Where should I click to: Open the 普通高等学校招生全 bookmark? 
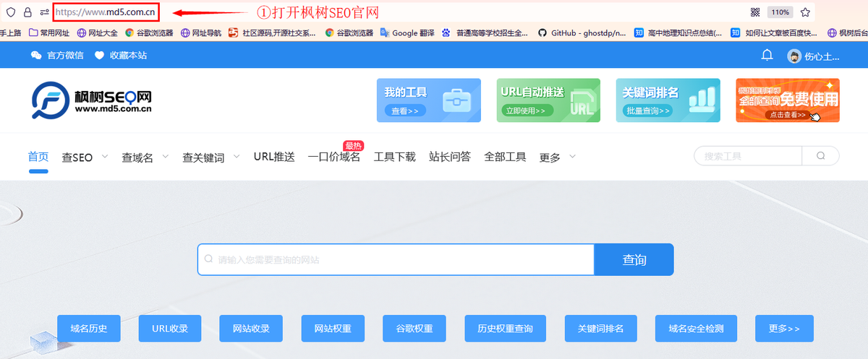(x=485, y=33)
